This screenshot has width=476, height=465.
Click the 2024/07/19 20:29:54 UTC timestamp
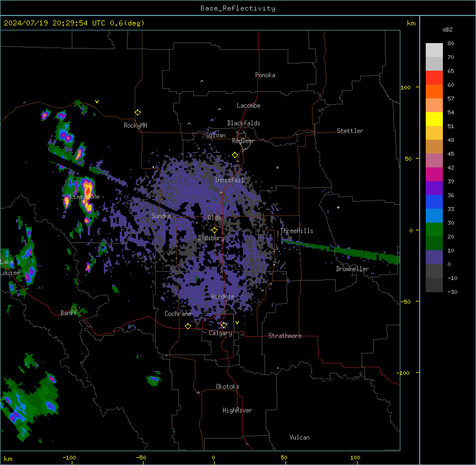(x=55, y=23)
